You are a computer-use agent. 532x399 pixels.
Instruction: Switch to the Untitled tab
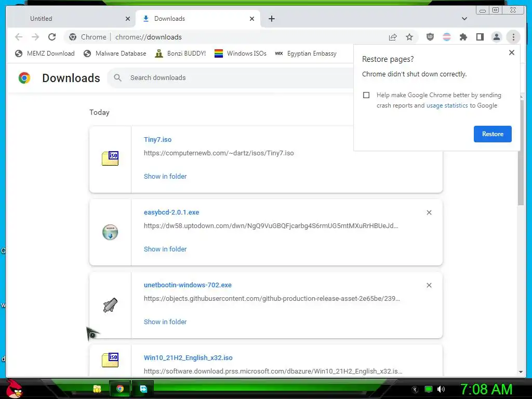click(x=71, y=19)
